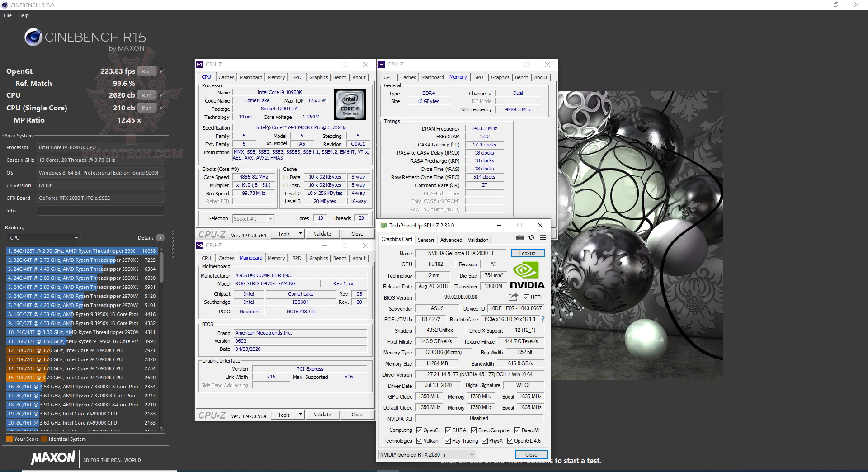Click the CINEBENCH icon in the title bar
Viewport: 868px width, 472px height.
tap(5, 5)
